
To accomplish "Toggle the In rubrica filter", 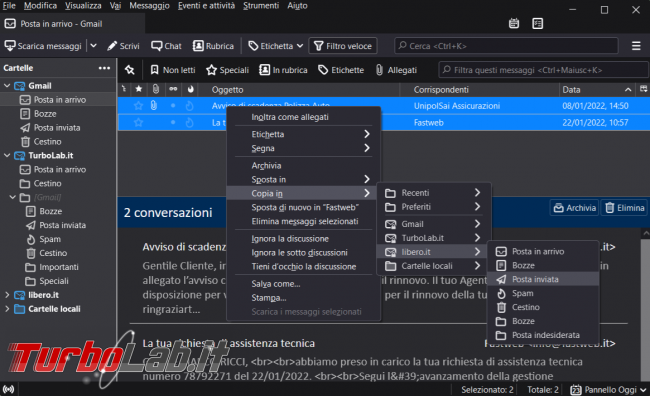I will point(284,70).
